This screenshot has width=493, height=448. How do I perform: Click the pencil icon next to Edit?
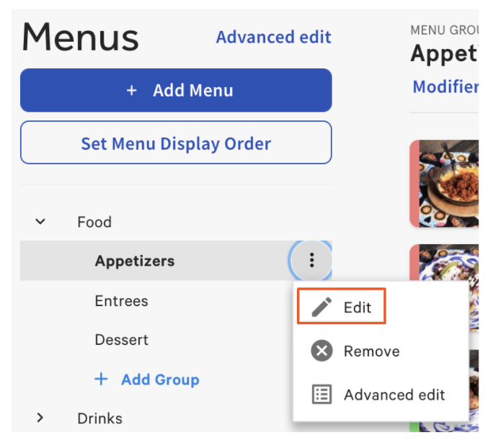click(321, 308)
